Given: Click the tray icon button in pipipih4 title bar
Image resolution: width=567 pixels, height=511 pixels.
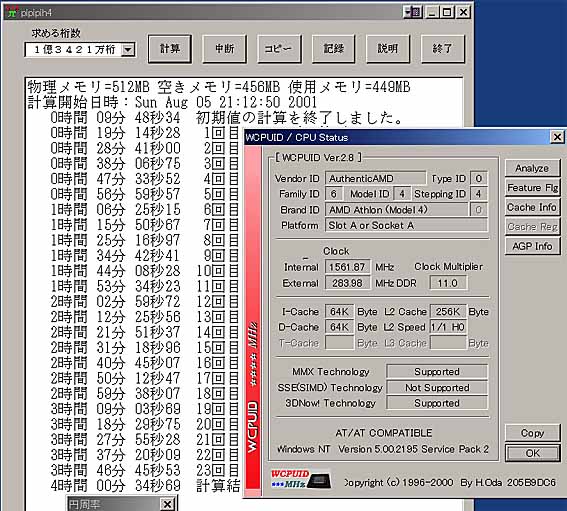Looking at the screenshot, I should coord(413,12).
